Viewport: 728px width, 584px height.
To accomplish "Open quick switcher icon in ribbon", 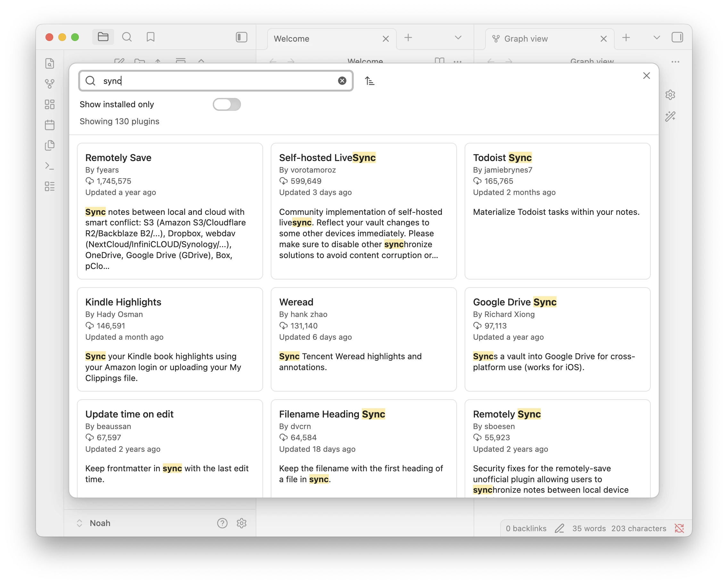I will coord(50,63).
